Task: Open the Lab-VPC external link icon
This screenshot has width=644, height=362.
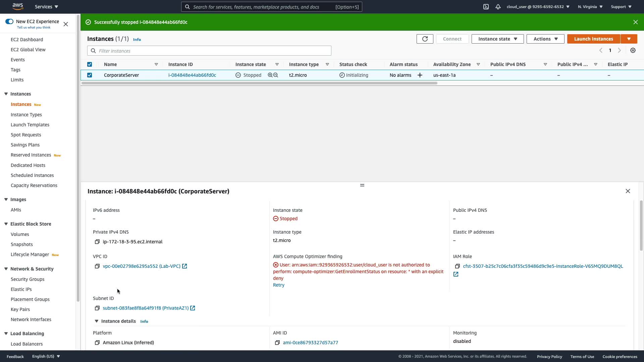Action: [x=184, y=266]
